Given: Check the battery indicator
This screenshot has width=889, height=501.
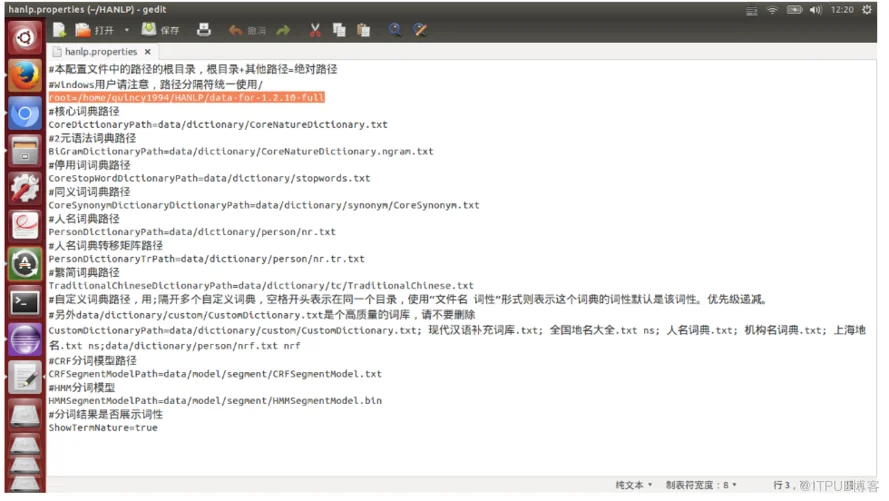Looking at the screenshot, I should pyautogui.click(x=794, y=10).
